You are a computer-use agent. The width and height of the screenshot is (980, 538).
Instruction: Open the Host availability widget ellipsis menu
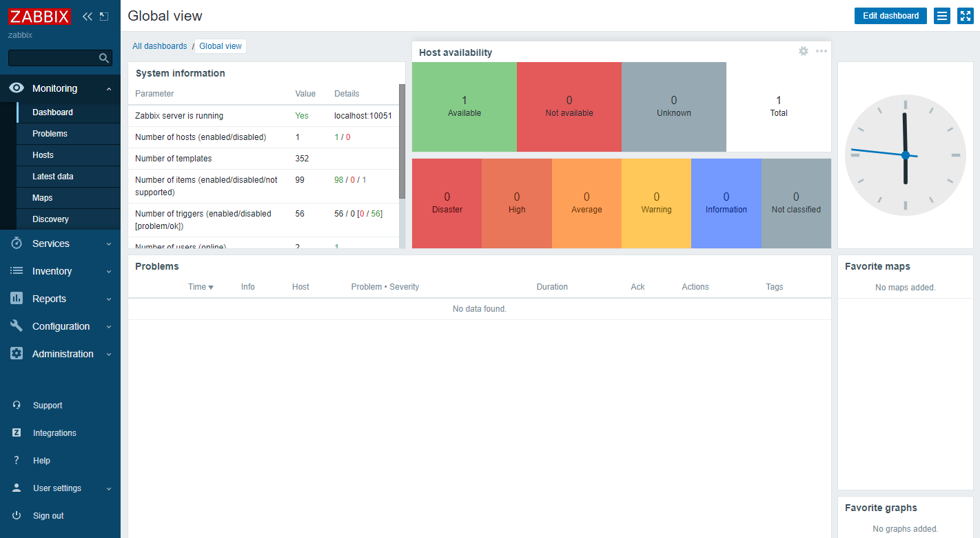point(821,51)
